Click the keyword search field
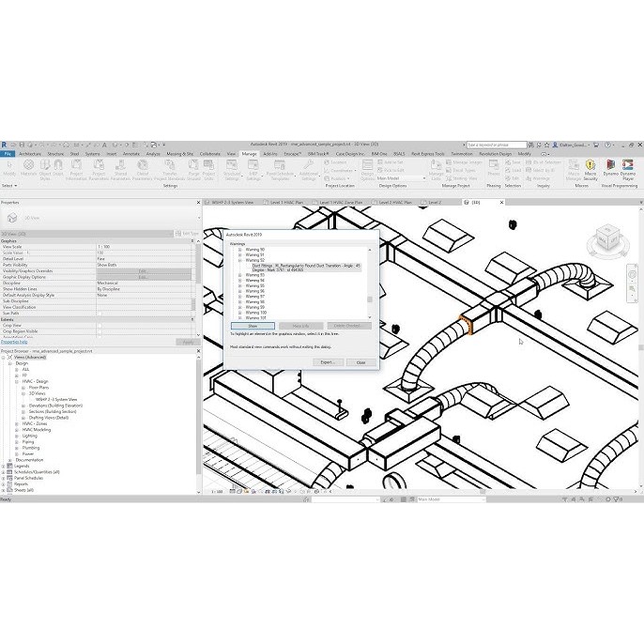Screen dimensions: 644x644 [497, 145]
